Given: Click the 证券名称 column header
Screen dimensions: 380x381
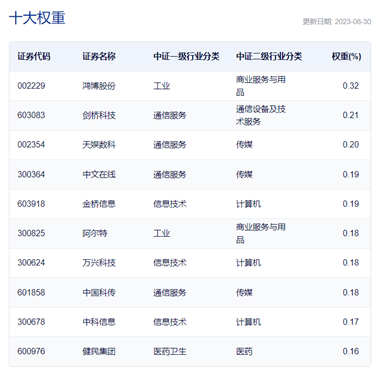Looking at the screenshot, I should [x=99, y=56].
